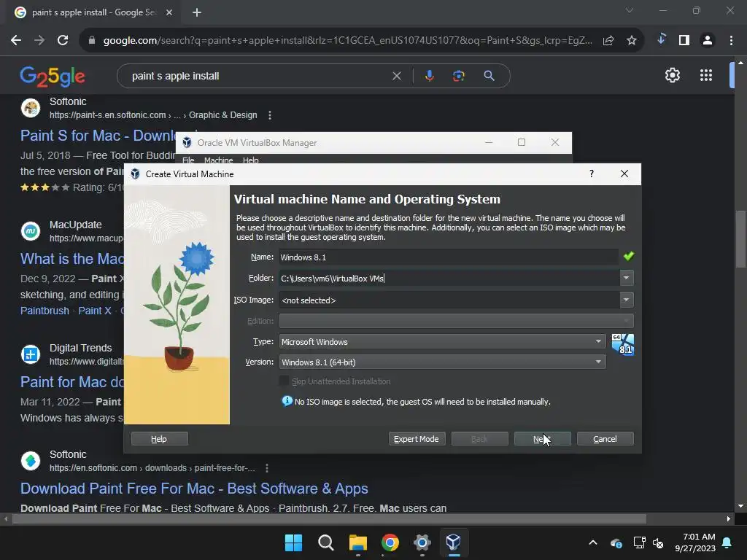
Task: Click the Folder path field
Action: click(x=449, y=278)
